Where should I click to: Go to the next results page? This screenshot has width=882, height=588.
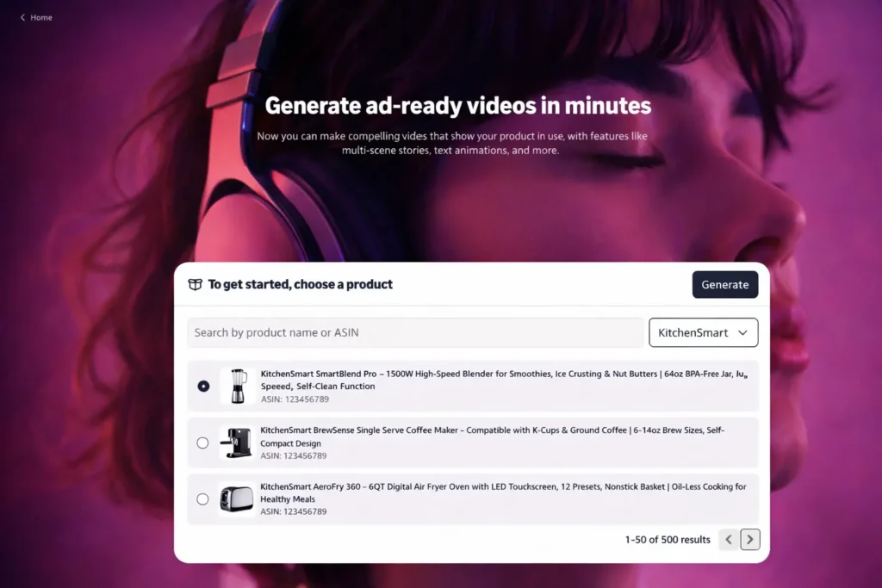coord(749,539)
